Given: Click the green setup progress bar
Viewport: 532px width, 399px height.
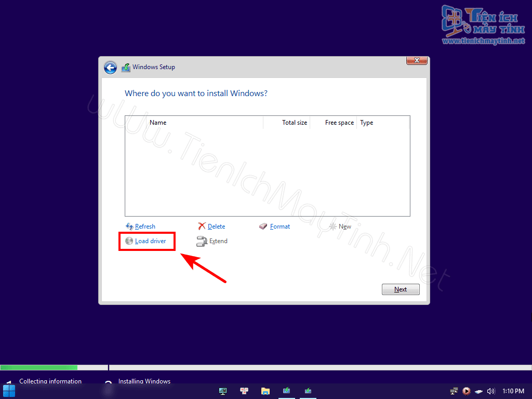Looking at the screenshot, I should pyautogui.click(x=38, y=367).
